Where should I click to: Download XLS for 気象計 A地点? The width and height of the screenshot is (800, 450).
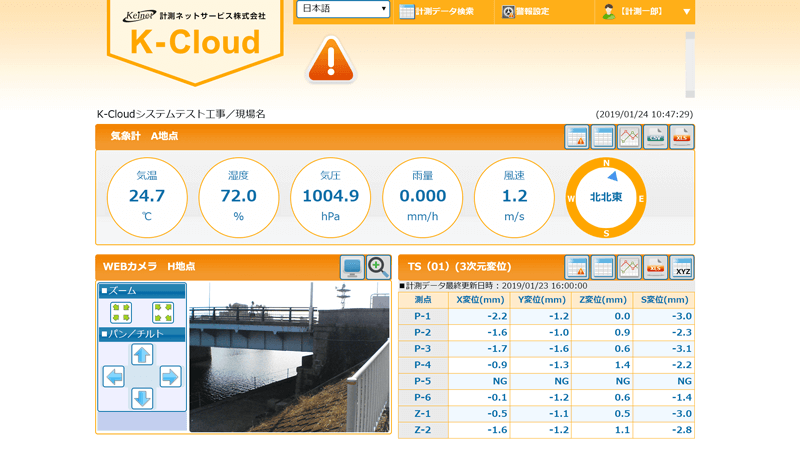point(682,137)
